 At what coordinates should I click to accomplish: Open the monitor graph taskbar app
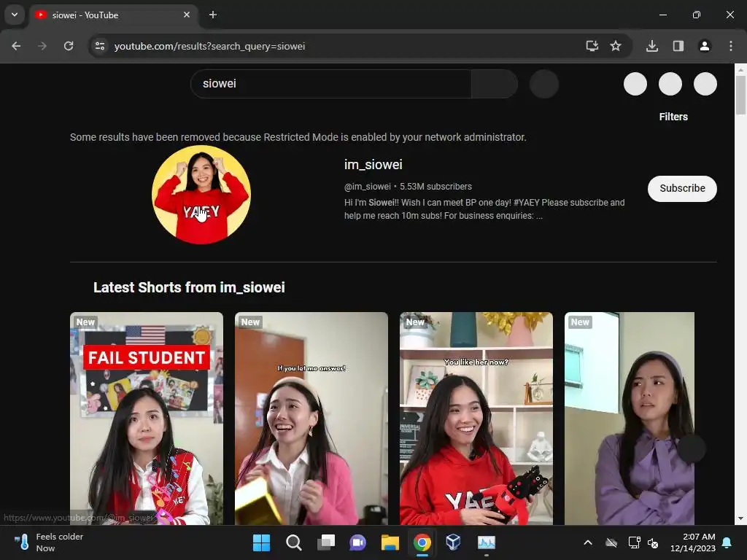pyautogui.click(x=486, y=542)
